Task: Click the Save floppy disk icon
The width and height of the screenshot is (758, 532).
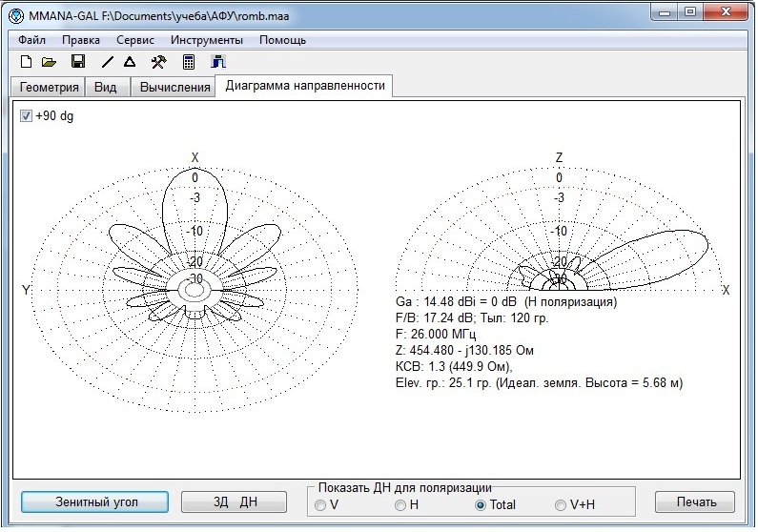Action: (x=78, y=61)
